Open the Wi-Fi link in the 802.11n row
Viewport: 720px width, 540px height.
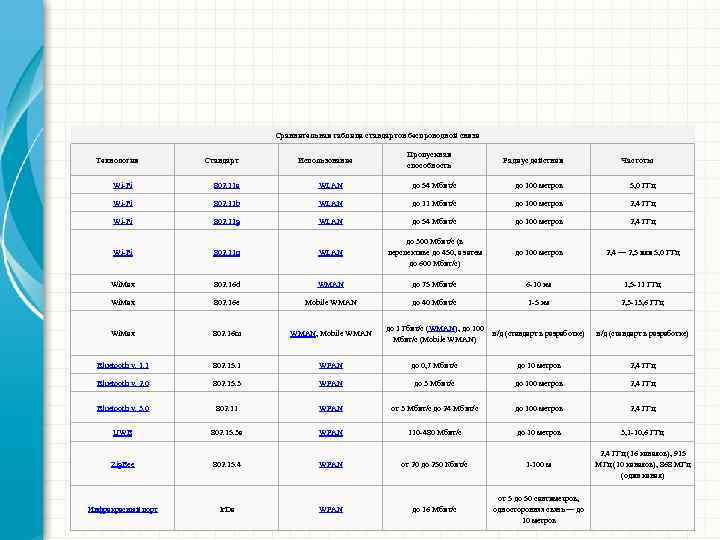coord(123,253)
